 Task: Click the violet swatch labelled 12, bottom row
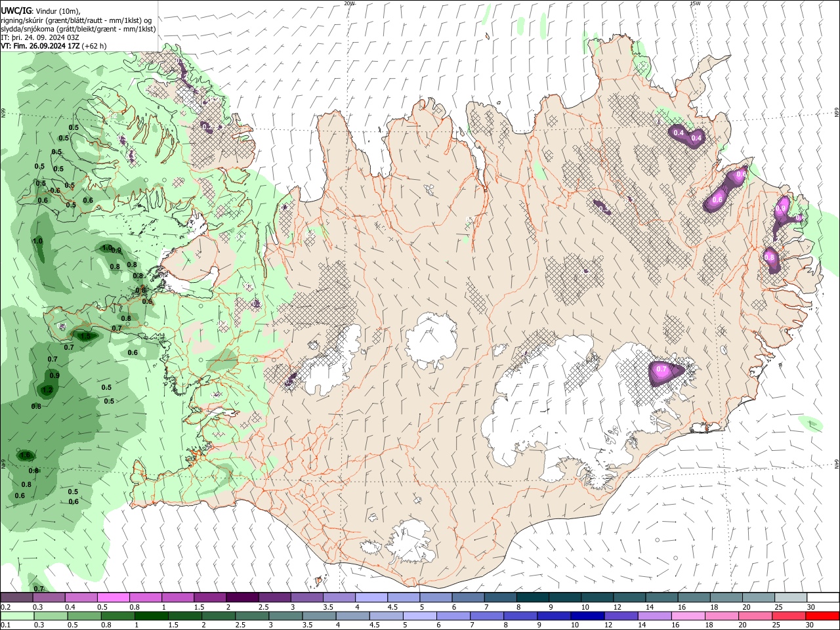[x=620, y=616]
